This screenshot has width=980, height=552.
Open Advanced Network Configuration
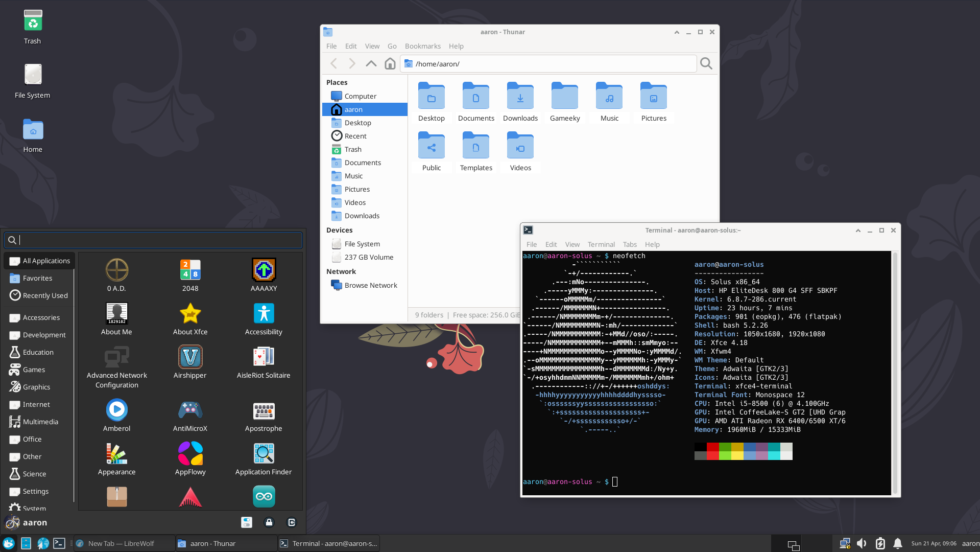click(116, 367)
